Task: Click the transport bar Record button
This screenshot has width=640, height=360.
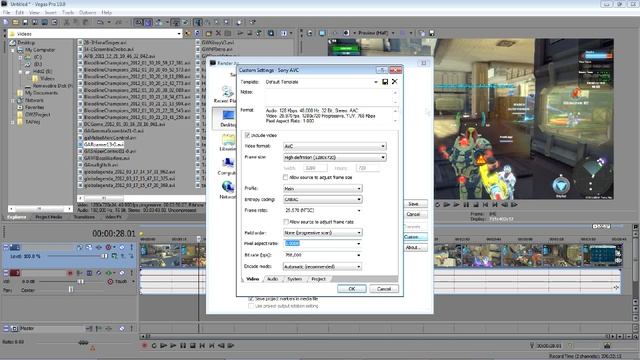Action: click(144, 346)
